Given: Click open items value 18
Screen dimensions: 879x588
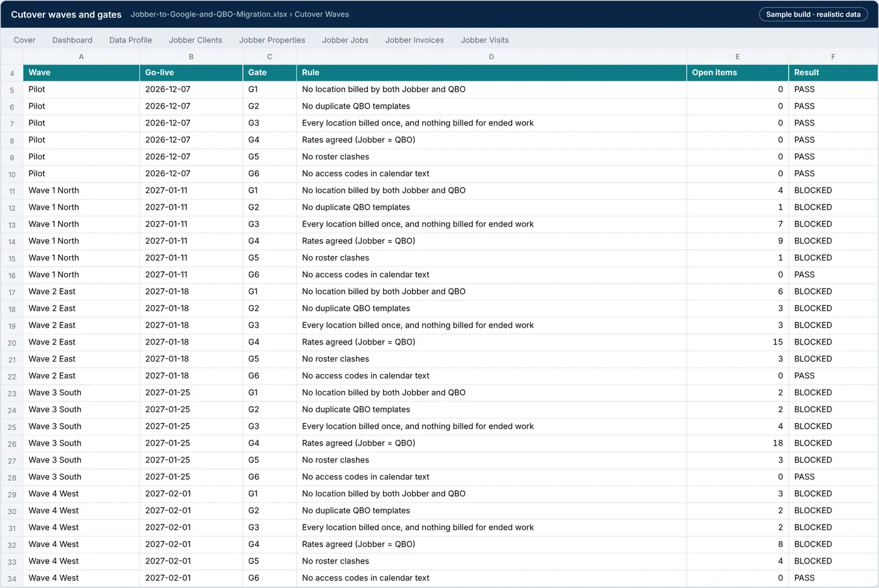Looking at the screenshot, I should coord(737,444).
